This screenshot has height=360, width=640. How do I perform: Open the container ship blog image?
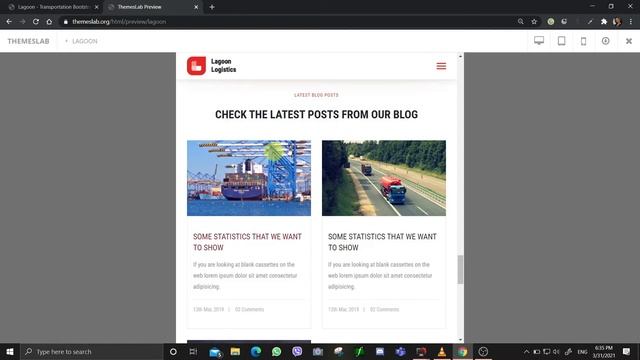coord(249,178)
